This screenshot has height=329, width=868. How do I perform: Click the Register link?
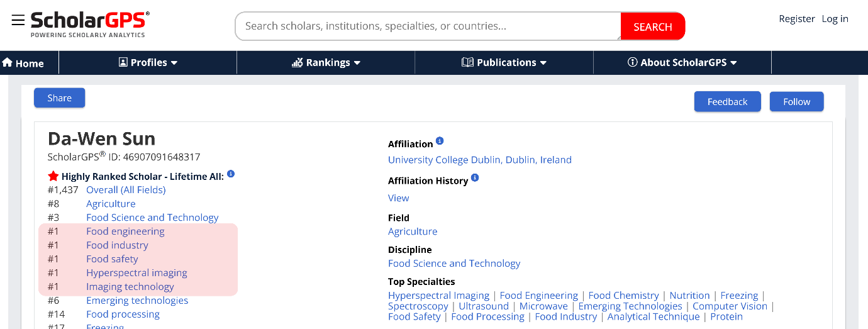coord(796,19)
